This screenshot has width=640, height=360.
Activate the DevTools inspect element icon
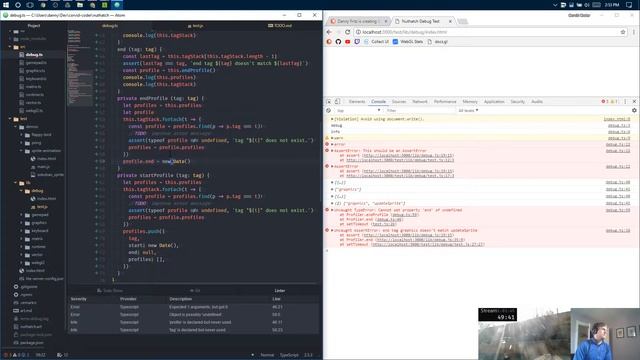point(329,101)
